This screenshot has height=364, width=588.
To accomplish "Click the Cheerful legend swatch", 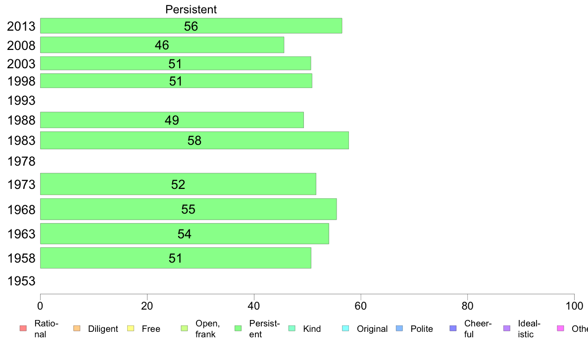I will tap(453, 328).
